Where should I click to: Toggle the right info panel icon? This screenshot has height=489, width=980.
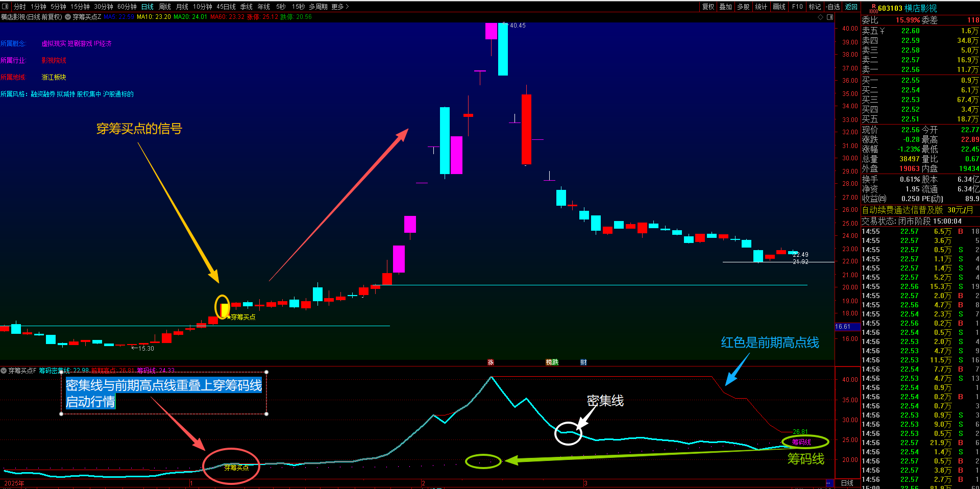pyautogui.click(x=830, y=17)
